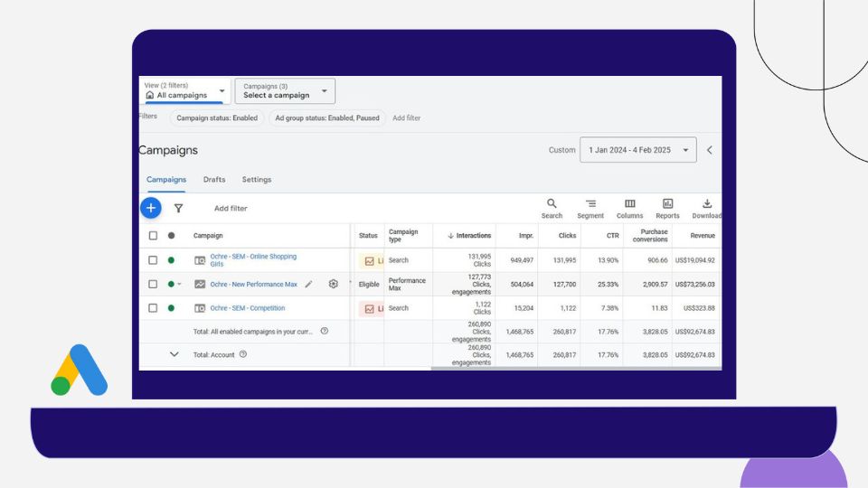The height and width of the screenshot is (488, 868).
Task: Click the Campaign status: Enabled filter chip
Action: 216,117
